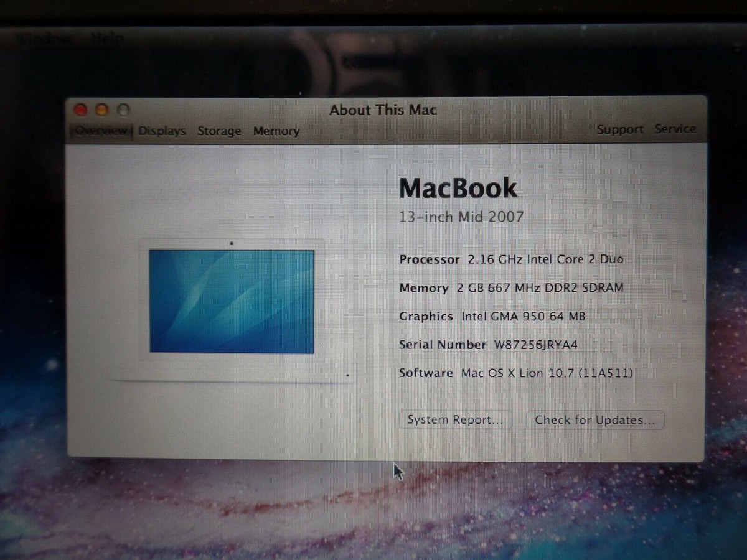This screenshot has height=560, width=747.
Task: Open the Storage tab
Action: tap(219, 131)
